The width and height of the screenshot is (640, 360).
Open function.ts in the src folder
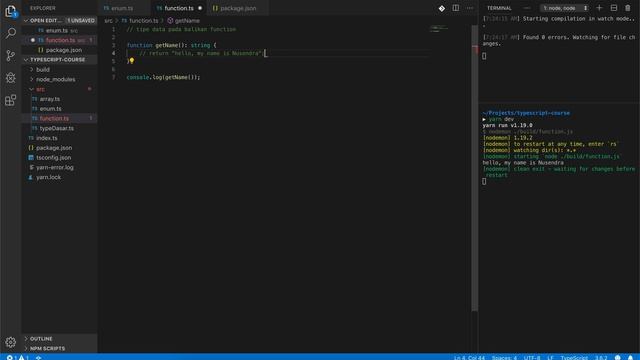(59, 118)
